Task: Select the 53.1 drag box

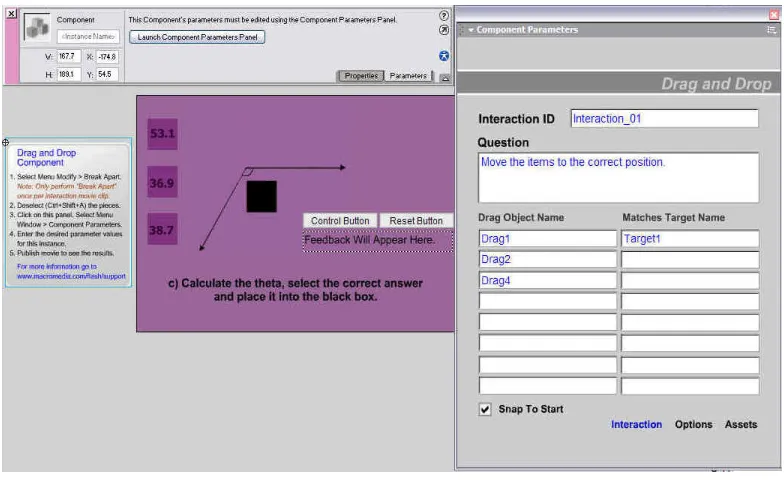Action: 162,134
